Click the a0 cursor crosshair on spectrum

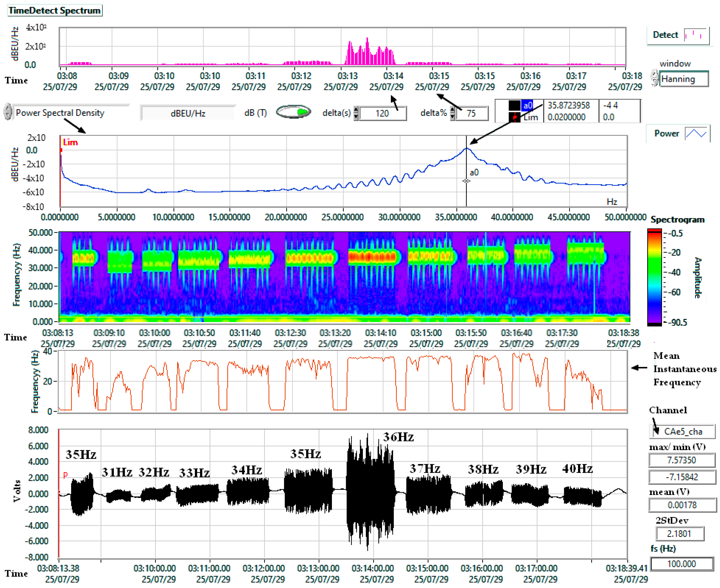tap(466, 181)
